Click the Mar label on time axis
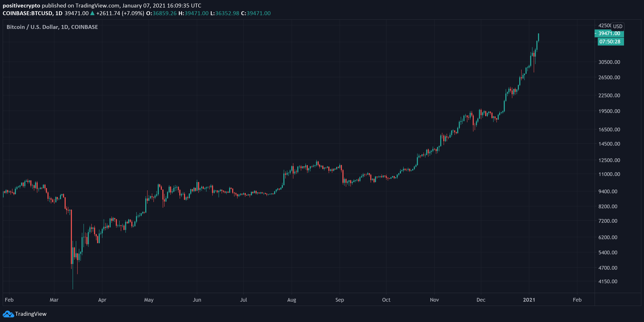The height and width of the screenshot is (322, 644). [54, 300]
